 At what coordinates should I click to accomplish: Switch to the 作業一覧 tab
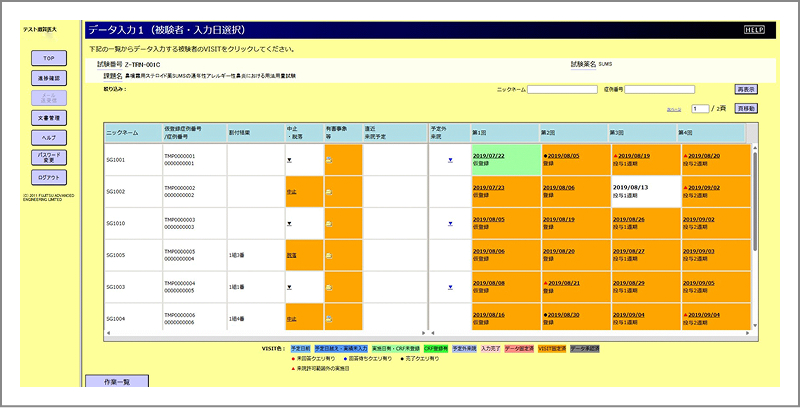click(x=116, y=381)
